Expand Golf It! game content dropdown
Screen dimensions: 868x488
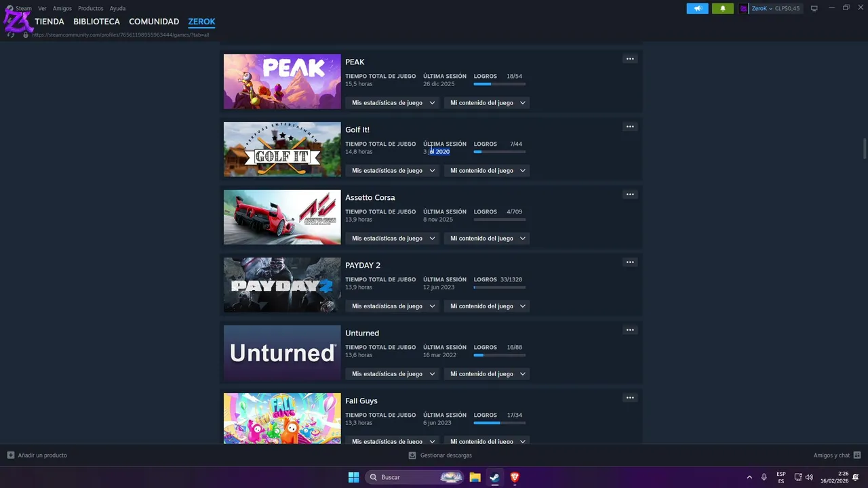[x=487, y=171]
